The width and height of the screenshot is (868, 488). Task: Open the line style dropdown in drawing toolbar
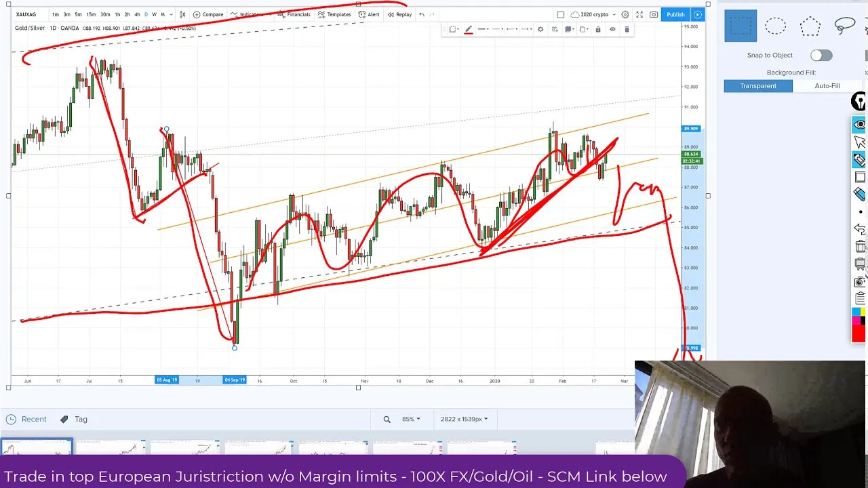pyautogui.click(x=484, y=29)
